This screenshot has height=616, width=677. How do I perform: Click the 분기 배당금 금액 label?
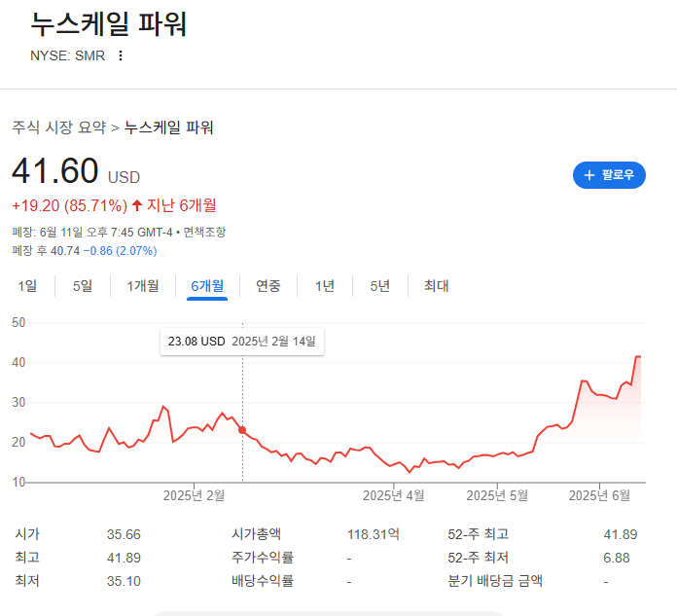coord(495,581)
